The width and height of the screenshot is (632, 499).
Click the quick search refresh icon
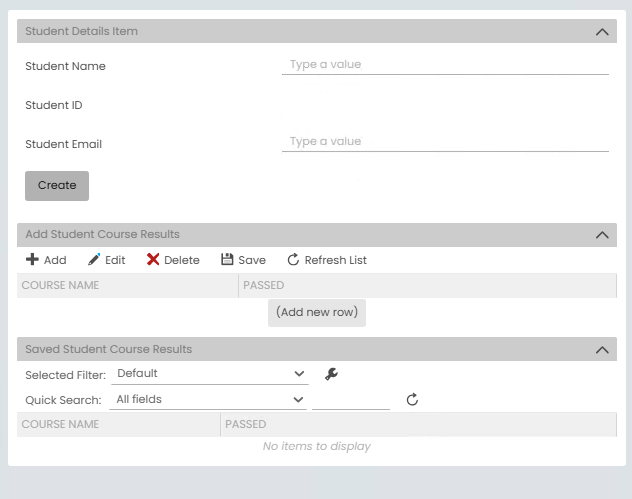pyautogui.click(x=412, y=400)
